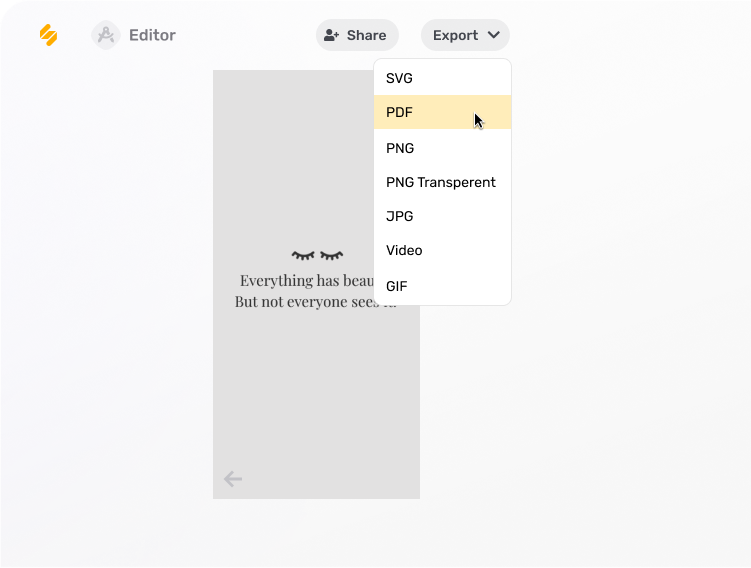Click the orange app logo icon

pos(48,35)
